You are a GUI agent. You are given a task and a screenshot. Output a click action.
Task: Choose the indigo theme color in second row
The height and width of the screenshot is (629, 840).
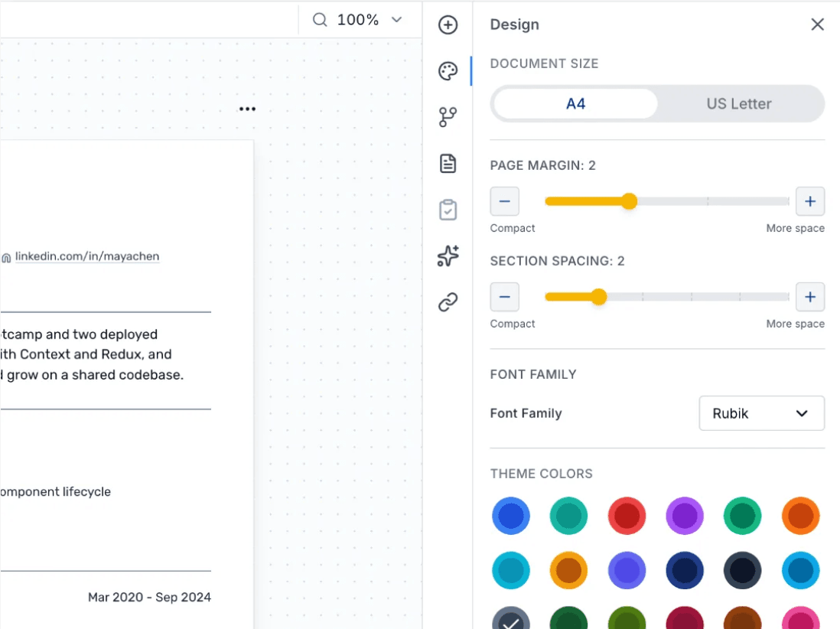(627, 570)
